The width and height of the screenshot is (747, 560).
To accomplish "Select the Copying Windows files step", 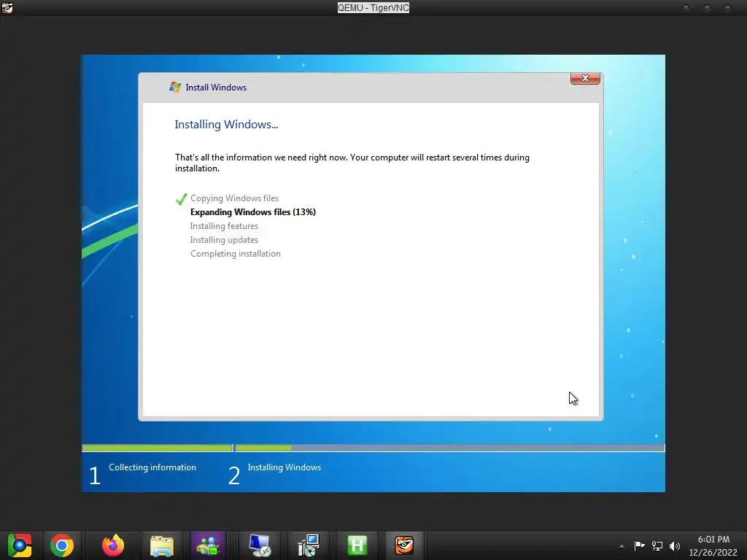I will pyautogui.click(x=234, y=198).
